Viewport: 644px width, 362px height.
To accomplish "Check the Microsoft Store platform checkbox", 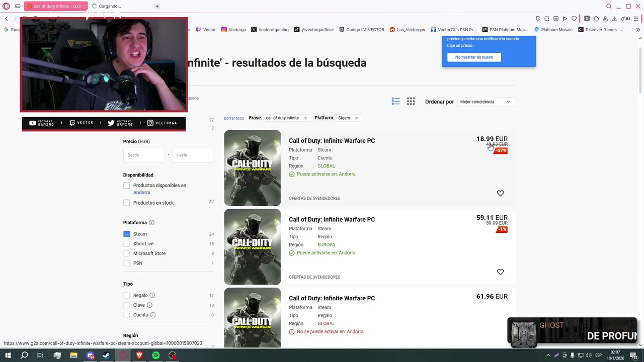I will (x=127, y=253).
